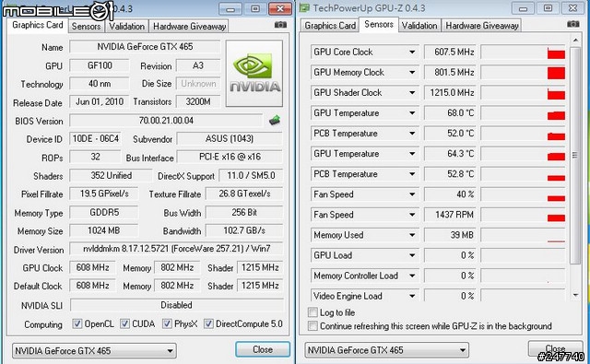Enable Continue refreshing in background checkbox
This screenshot has height=364, width=590.
313,326
